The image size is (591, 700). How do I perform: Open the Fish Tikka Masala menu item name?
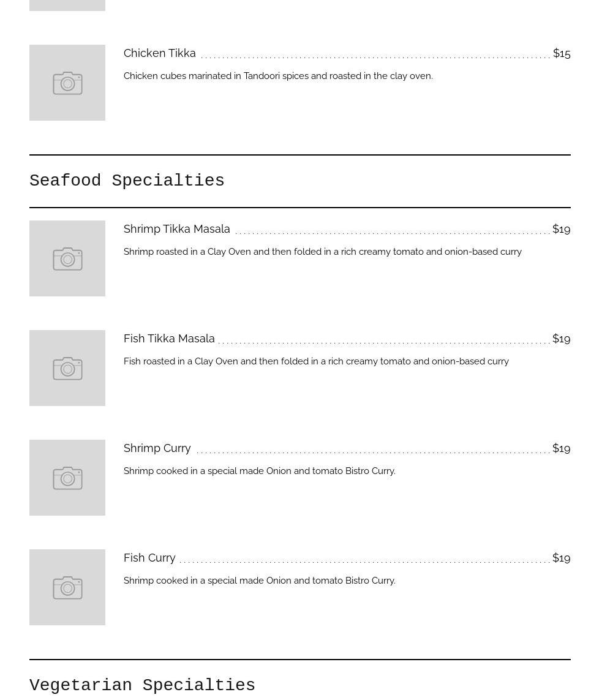click(x=169, y=339)
